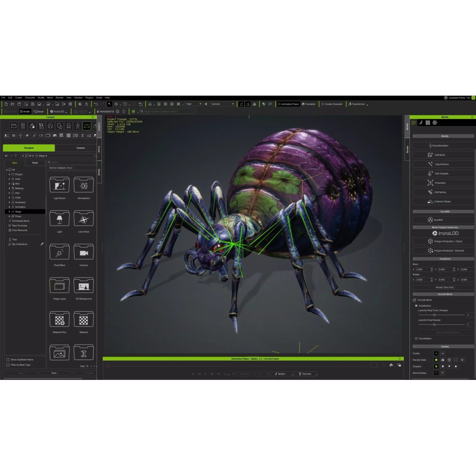Open the 2D Background folder

(83, 286)
